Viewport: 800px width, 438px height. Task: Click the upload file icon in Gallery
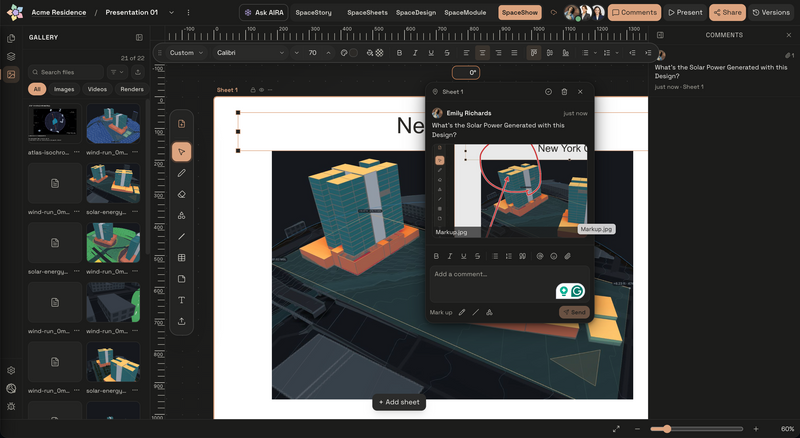[138, 72]
